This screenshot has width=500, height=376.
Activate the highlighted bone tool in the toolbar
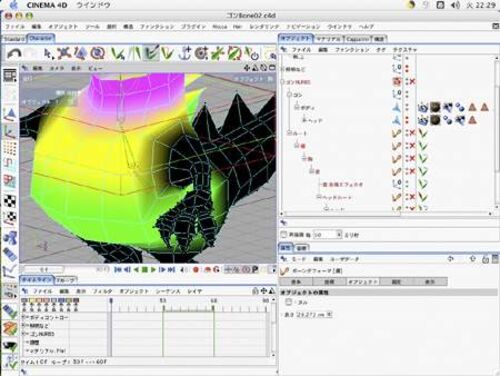(x=151, y=53)
